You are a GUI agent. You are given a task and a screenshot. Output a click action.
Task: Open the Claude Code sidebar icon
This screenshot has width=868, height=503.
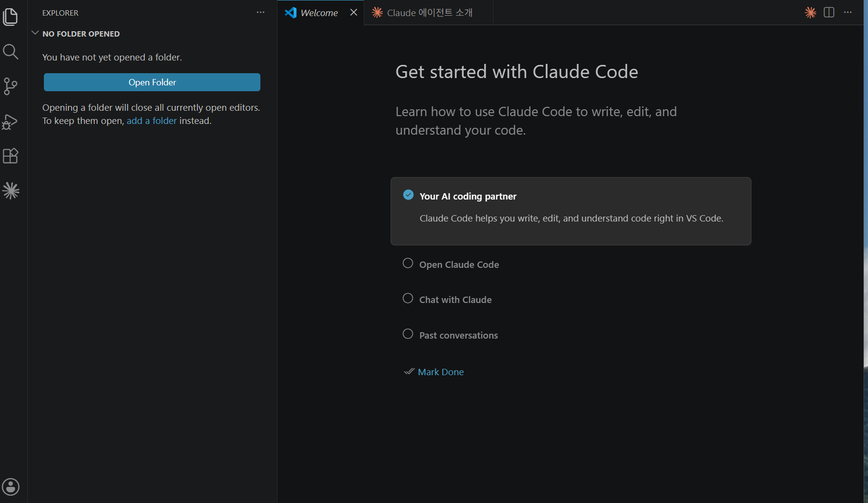(x=11, y=191)
